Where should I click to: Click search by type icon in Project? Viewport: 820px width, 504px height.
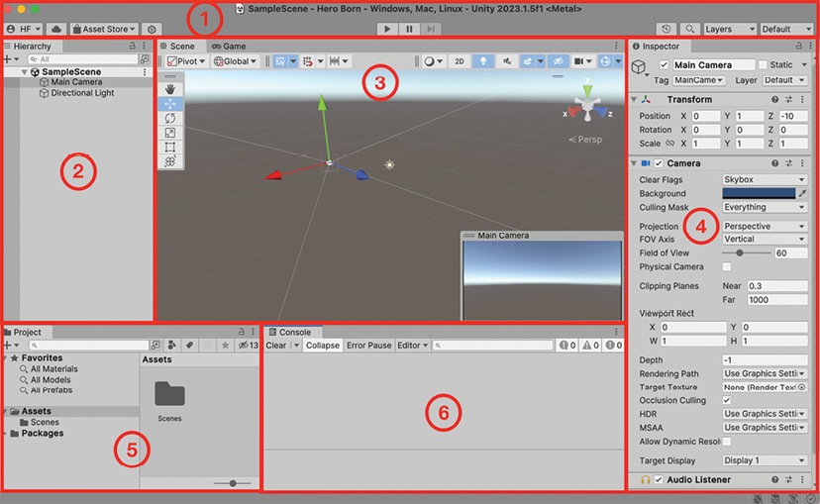171,345
